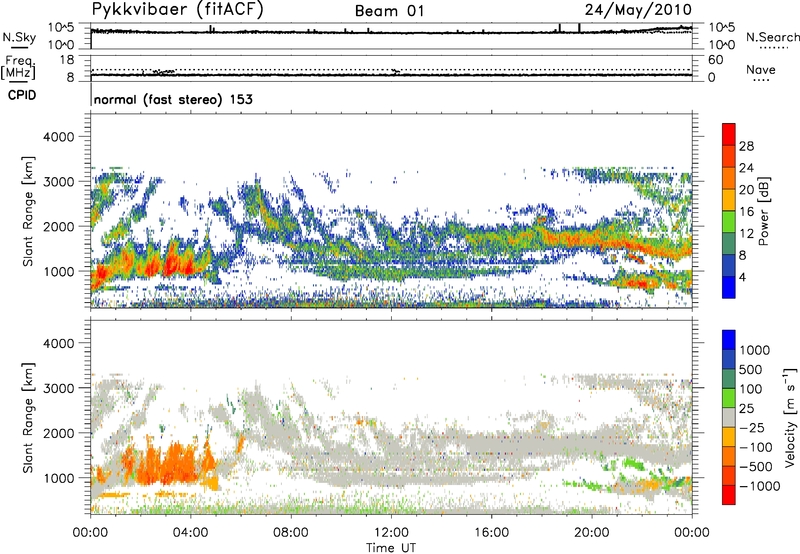This screenshot has height=554, width=800.
Task: Click the '500' value on the velocity scale
Action: [x=753, y=370]
